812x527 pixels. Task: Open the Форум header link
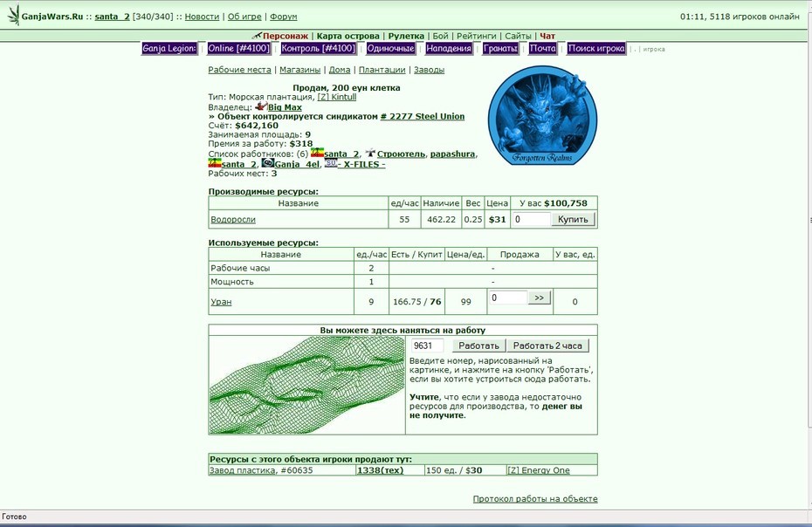[283, 17]
